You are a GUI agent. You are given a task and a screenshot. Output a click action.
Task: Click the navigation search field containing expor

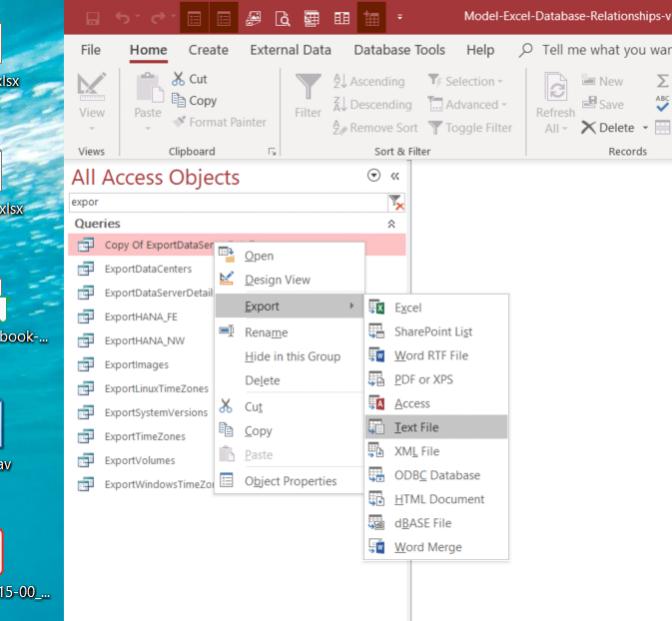point(228,202)
